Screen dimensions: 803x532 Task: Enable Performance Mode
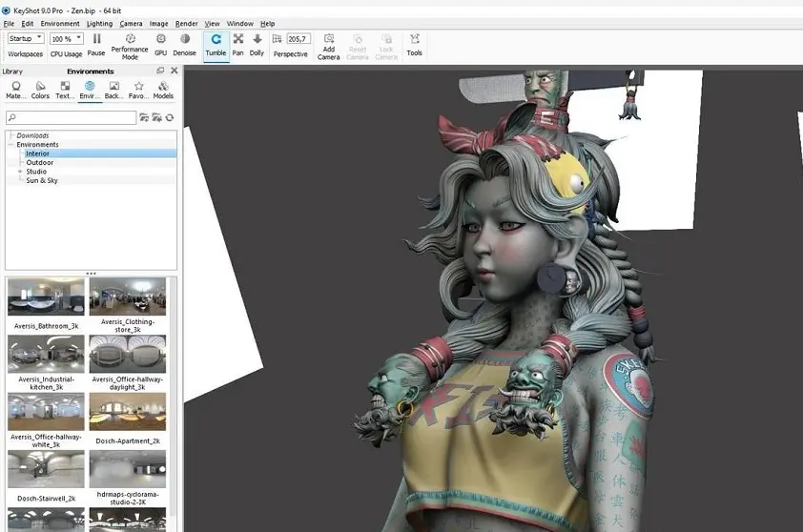click(130, 47)
